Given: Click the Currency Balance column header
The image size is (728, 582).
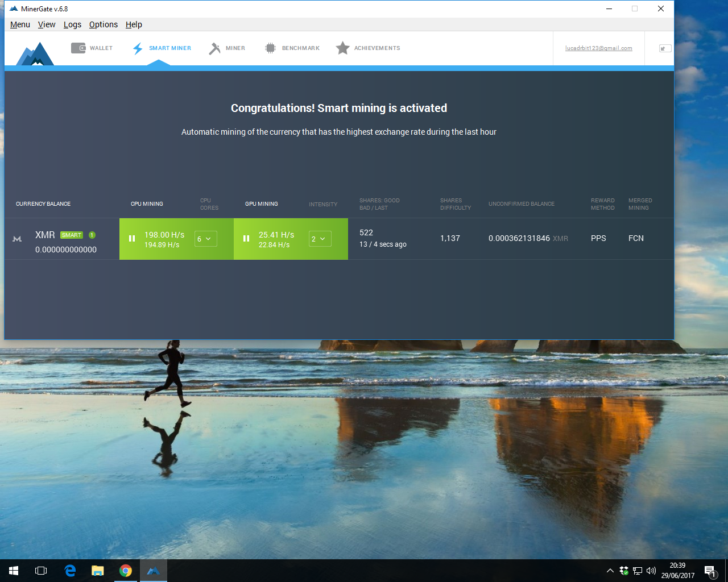Looking at the screenshot, I should click(x=43, y=204).
